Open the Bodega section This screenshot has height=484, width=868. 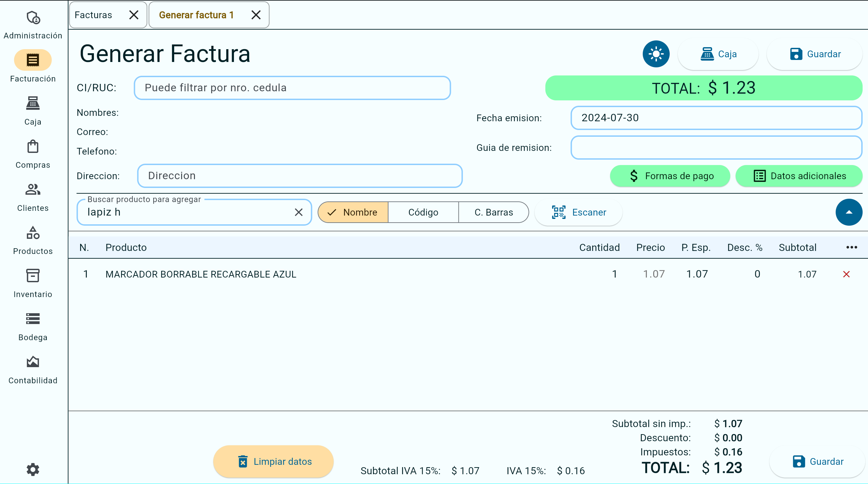[33, 319]
